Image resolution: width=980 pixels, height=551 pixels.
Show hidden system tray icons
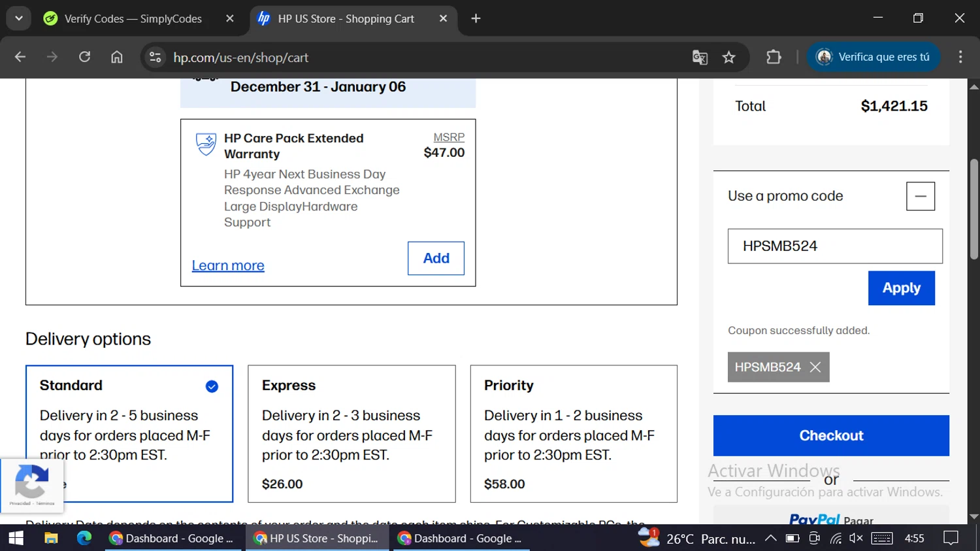(771, 538)
